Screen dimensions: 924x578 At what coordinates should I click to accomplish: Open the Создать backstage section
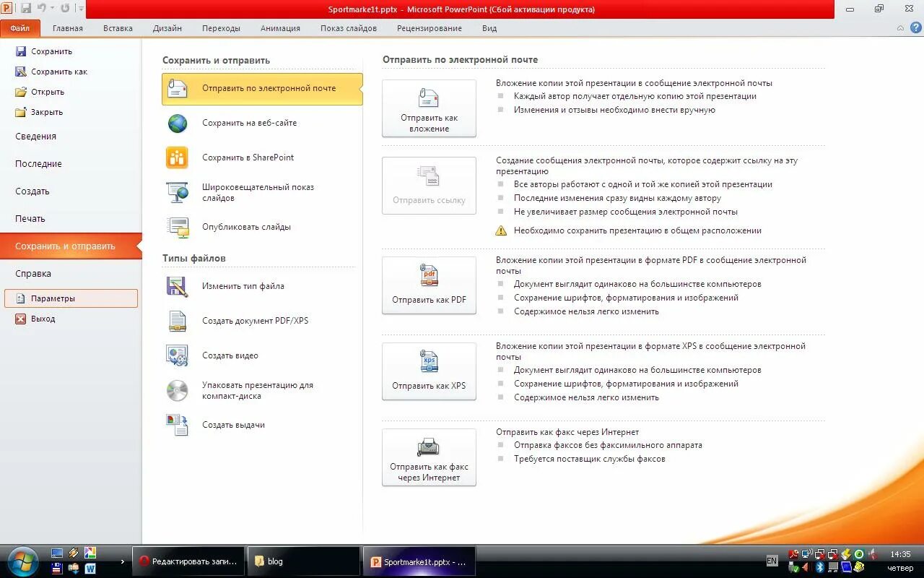click(32, 191)
